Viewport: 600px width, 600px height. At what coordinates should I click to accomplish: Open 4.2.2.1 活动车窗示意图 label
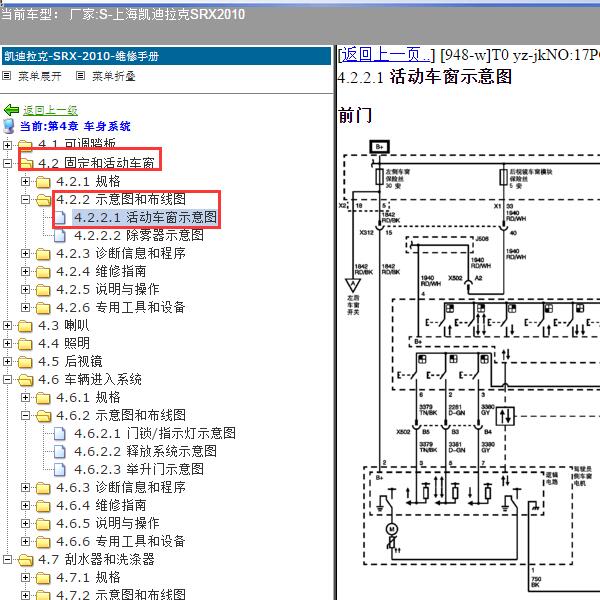point(145,217)
